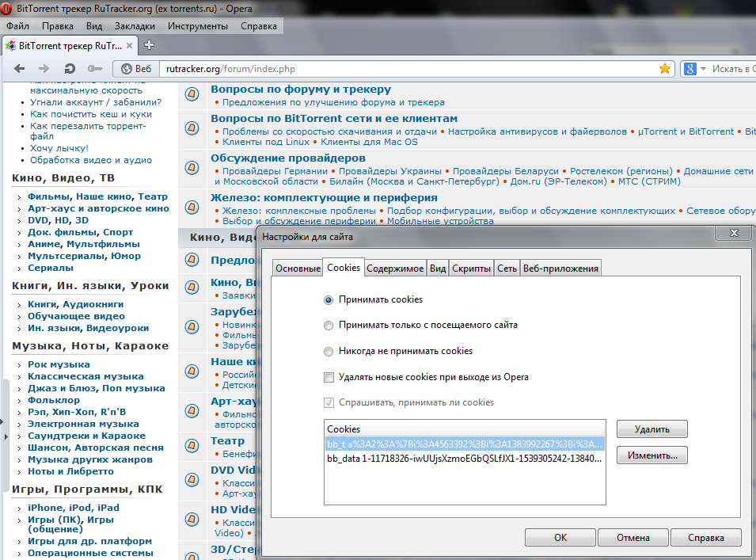Click the Искать search field

(733, 69)
